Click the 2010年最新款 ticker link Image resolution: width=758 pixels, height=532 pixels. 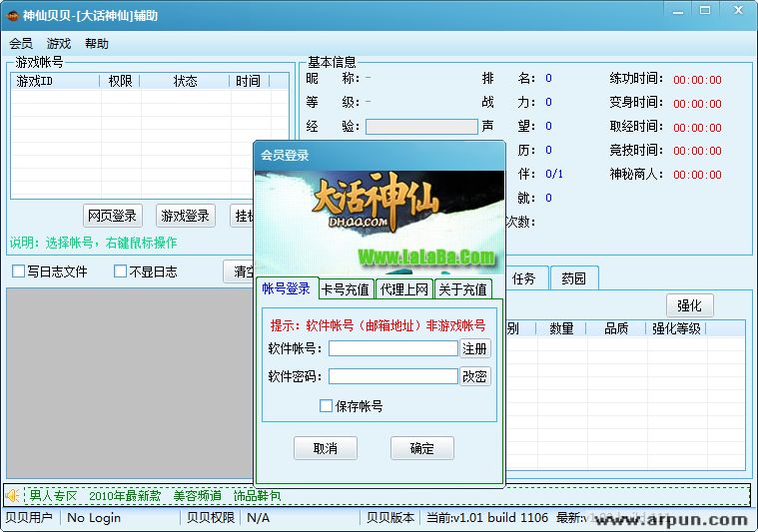125,496
